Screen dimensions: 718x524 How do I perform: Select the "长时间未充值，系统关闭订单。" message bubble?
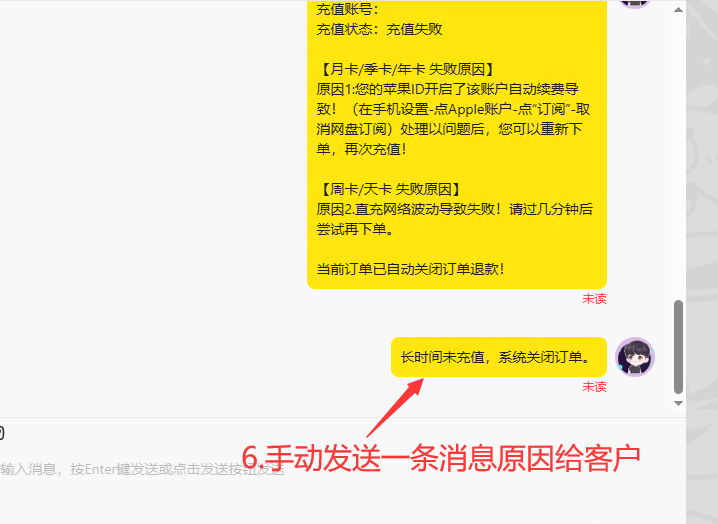[499, 357]
